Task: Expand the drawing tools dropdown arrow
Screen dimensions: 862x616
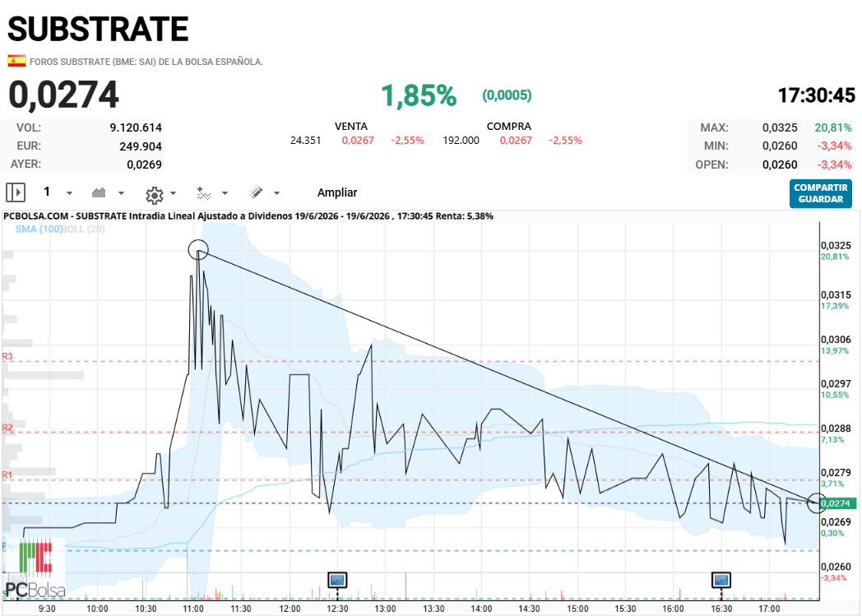Action: pyautogui.click(x=276, y=193)
